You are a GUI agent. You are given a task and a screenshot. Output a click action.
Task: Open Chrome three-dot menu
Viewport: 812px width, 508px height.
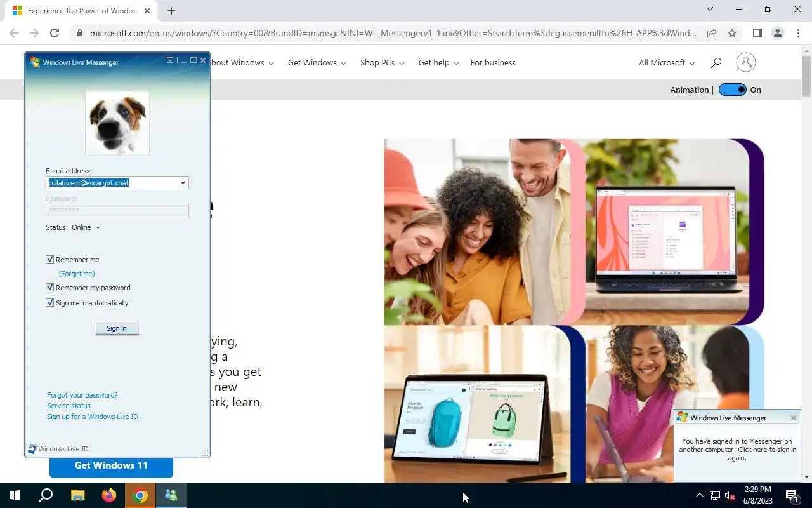pyautogui.click(x=797, y=33)
